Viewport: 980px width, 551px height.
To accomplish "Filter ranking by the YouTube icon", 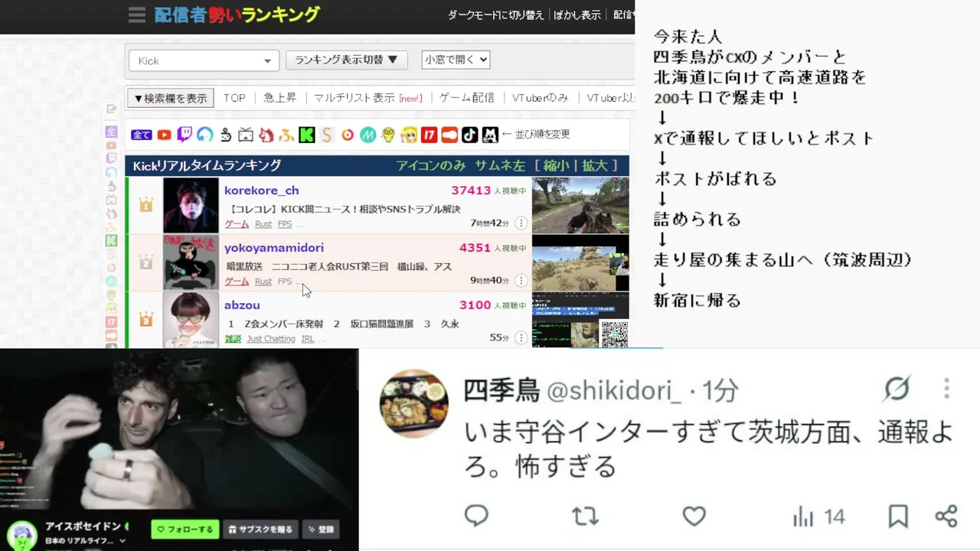I will coord(164,135).
